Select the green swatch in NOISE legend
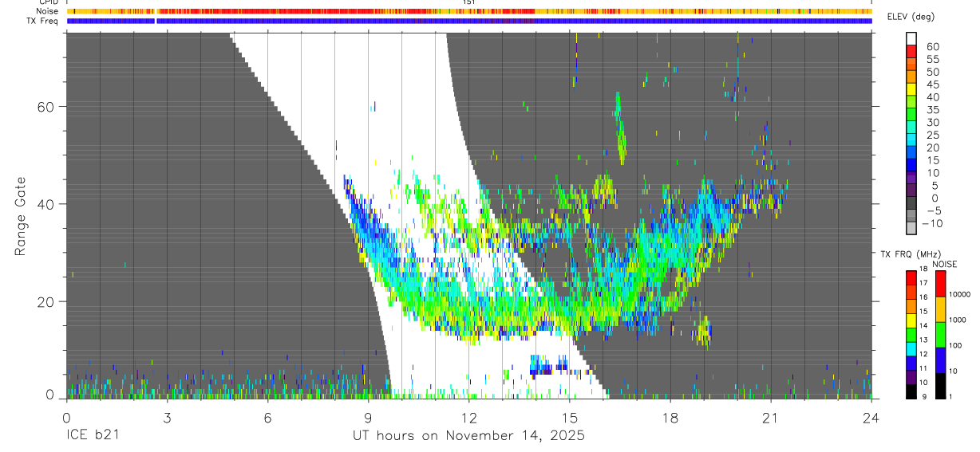Viewport: 980px width, 452px height. click(x=940, y=335)
